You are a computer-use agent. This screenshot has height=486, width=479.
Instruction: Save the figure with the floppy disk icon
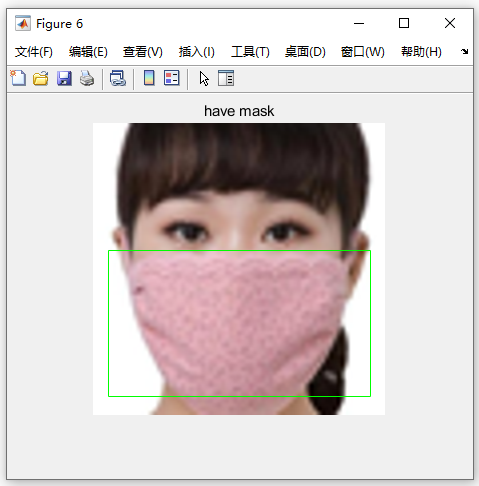[x=64, y=78]
